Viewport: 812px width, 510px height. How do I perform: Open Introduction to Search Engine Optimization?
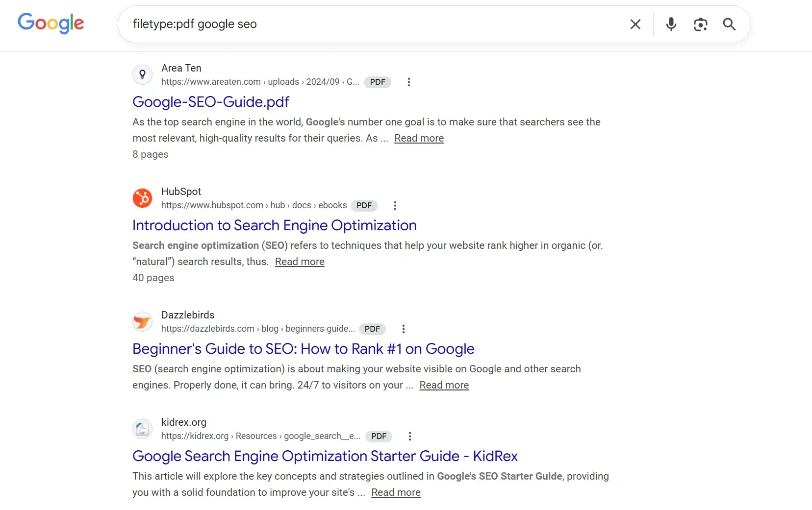[x=274, y=225]
